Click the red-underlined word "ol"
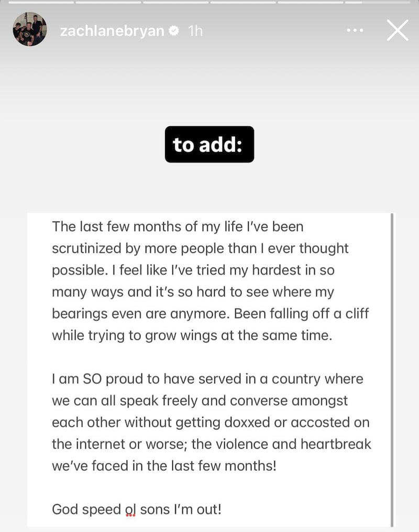 point(129,508)
